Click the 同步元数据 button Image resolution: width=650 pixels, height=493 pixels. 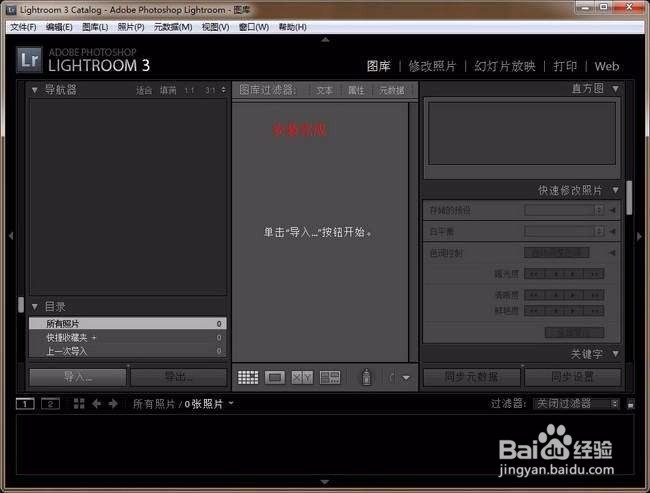click(x=471, y=377)
